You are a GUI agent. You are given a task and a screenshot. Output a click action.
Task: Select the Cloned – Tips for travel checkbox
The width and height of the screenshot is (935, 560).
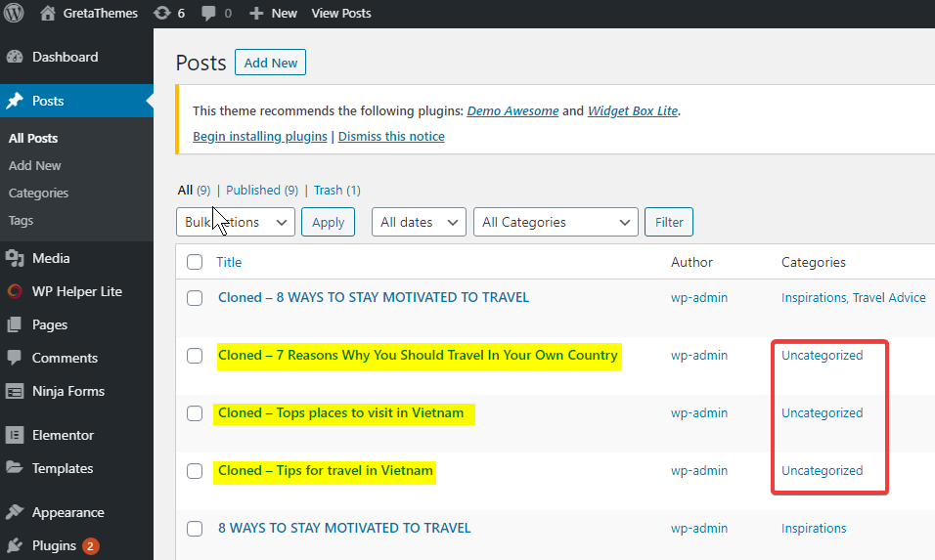[x=195, y=471]
